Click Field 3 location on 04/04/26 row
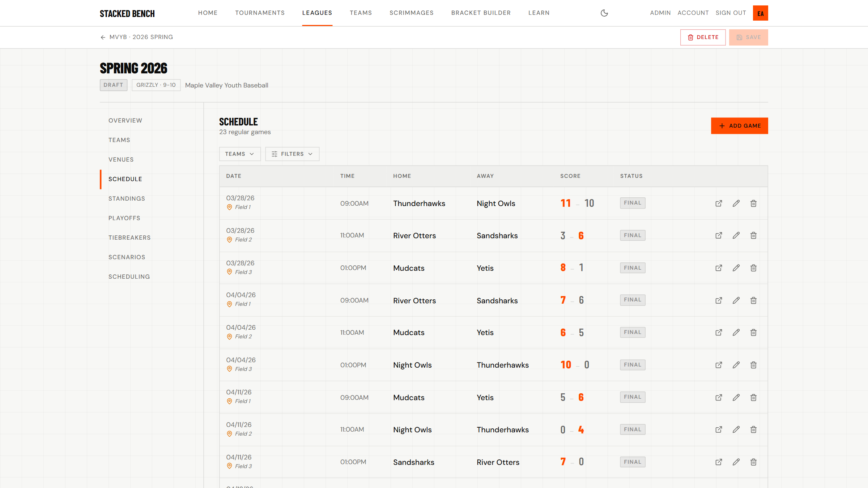Image resolution: width=868 pixels, height=488 pixels. (x=239, y=369)
